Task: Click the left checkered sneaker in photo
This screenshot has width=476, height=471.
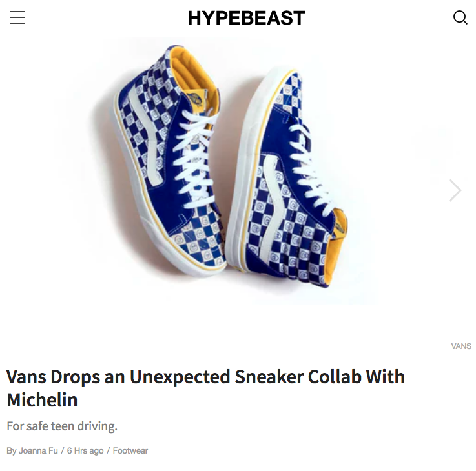Action: 170,157
